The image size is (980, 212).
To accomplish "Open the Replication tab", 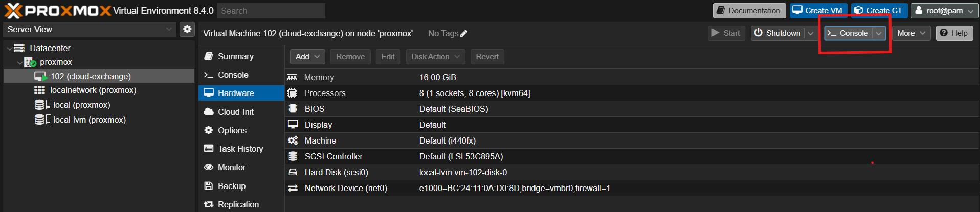I will [241, 204].
